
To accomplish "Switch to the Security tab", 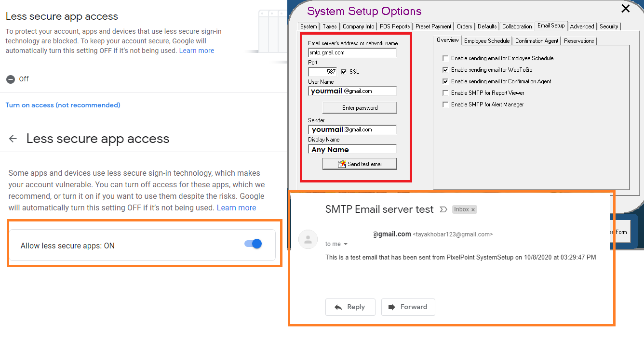I will (609, 26).
